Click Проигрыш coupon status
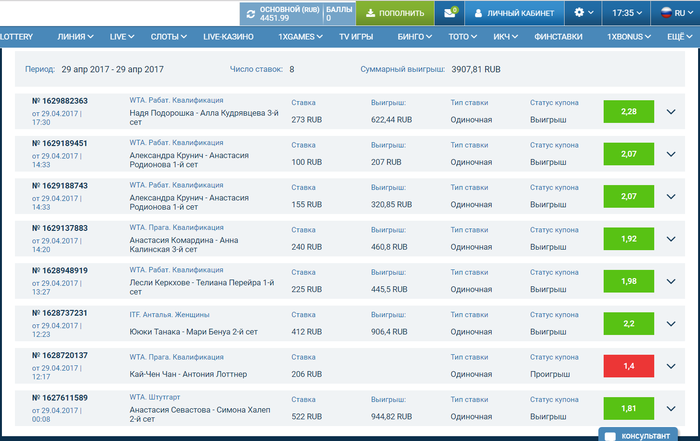Image resolution: width=700 pixels, height=441 pixels. 550,374
